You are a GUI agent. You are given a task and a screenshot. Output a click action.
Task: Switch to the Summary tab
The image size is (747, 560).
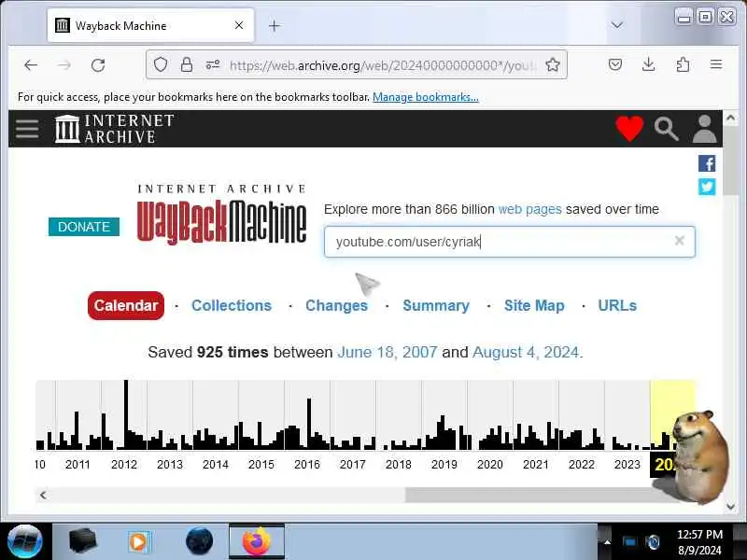(436, 305)
